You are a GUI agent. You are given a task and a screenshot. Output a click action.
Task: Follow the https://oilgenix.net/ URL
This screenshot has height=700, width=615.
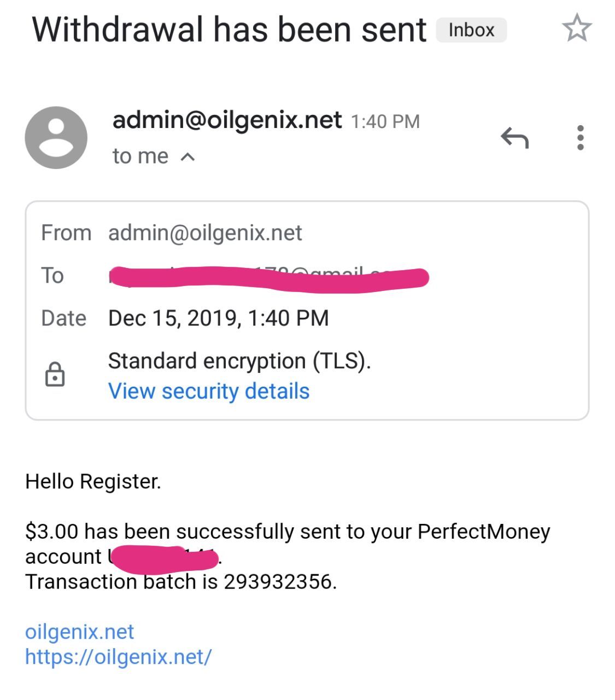pyautogui.click(x=118, y=656)
